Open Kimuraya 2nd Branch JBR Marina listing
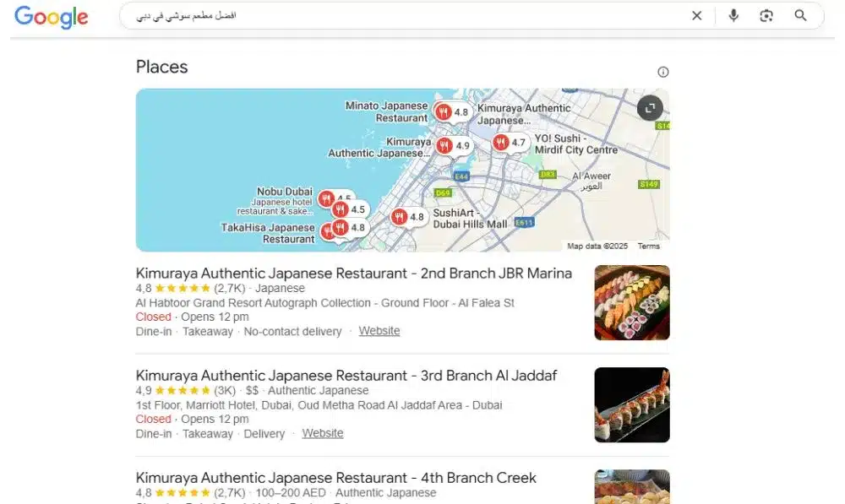 [353, 273]
